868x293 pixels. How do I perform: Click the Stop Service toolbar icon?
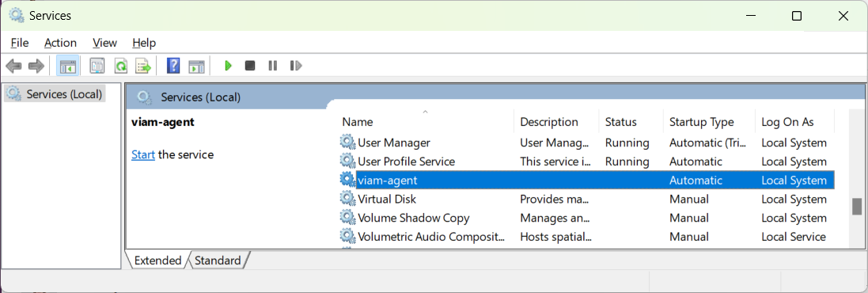[x=250, y=66]
